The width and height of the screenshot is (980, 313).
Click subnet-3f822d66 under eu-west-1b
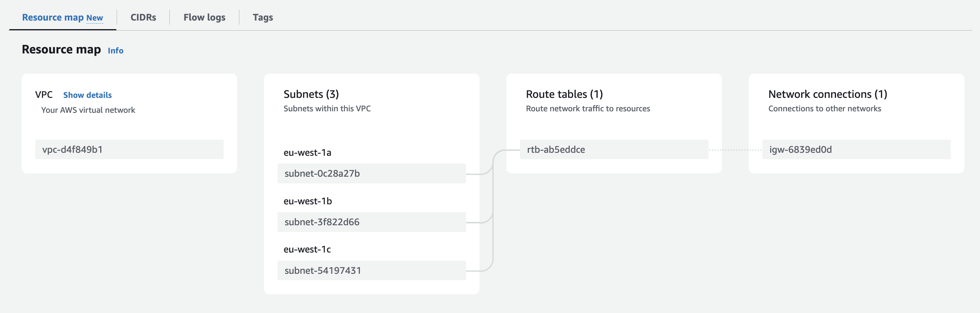point(371,222)
